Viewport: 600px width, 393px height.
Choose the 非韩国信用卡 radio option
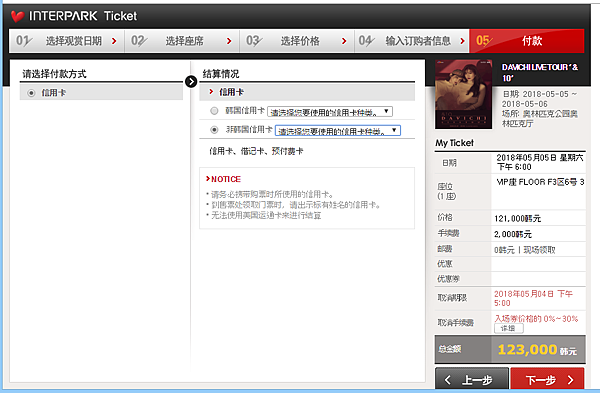tap(214, 130)
